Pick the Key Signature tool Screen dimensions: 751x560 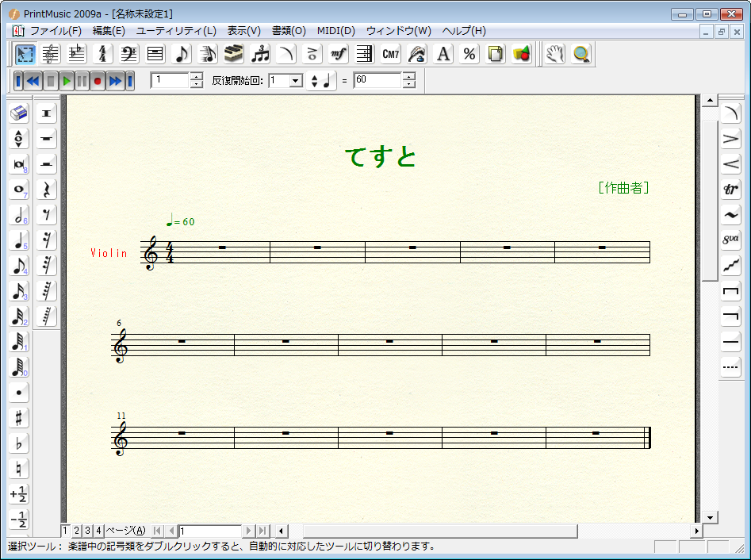click(77, 54)
